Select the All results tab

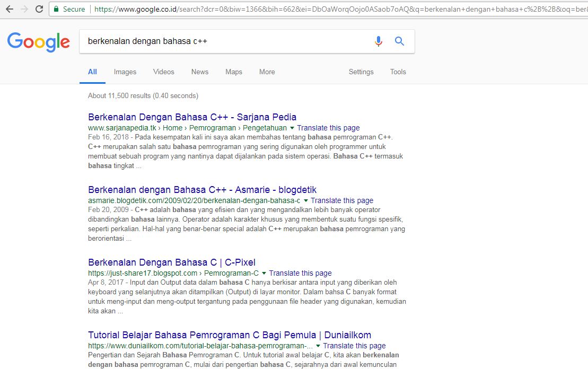92,72
